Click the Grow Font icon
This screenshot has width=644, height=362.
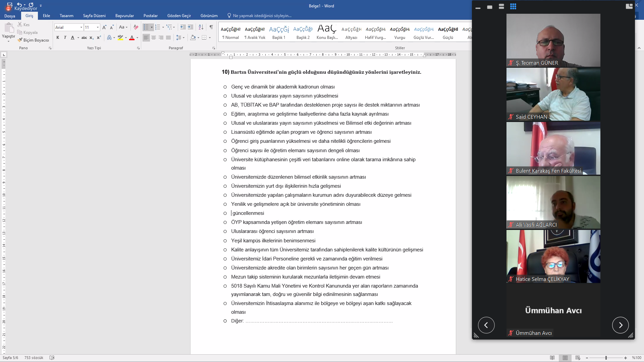(104, 27)
